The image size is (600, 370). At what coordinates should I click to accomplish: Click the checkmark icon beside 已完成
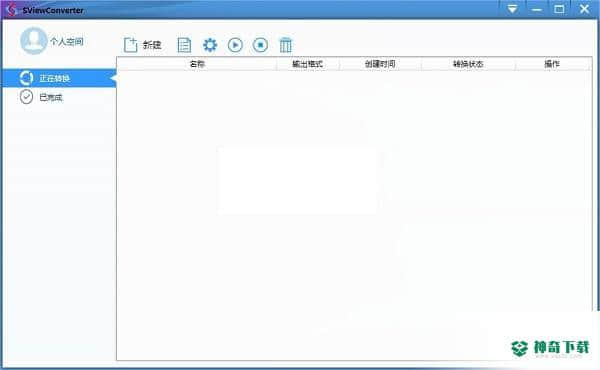(26, 97)
